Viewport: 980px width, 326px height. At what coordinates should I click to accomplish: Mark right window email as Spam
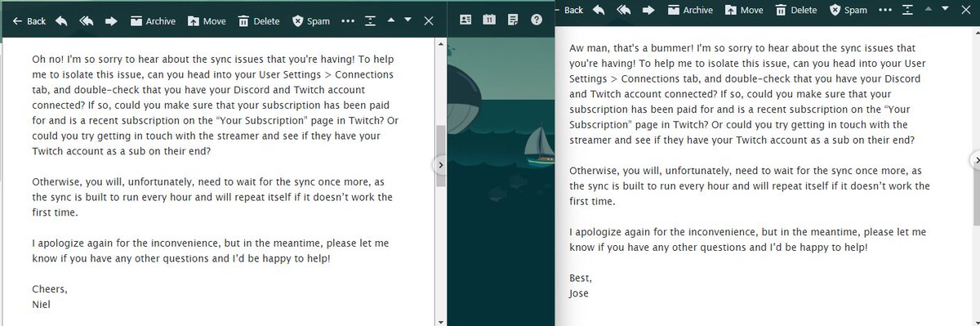848,10
